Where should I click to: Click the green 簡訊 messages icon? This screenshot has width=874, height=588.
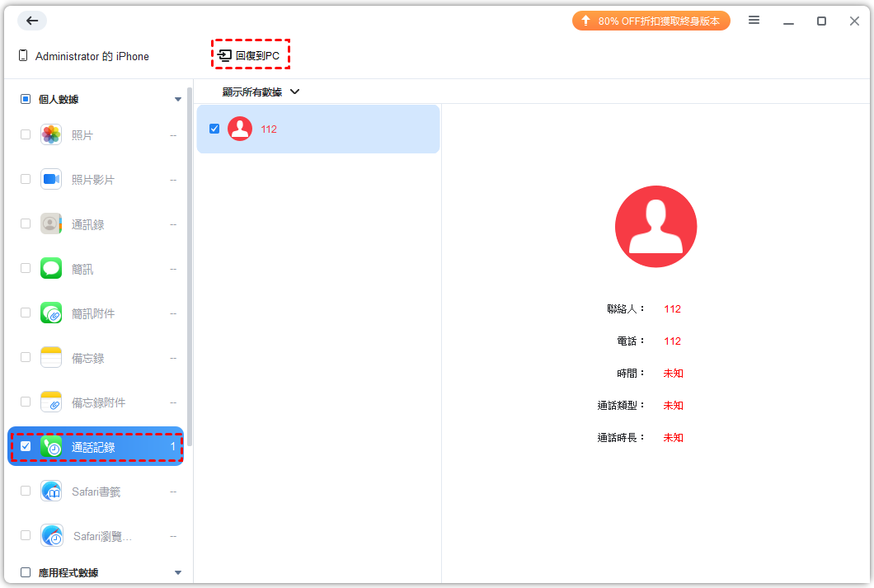51,268
